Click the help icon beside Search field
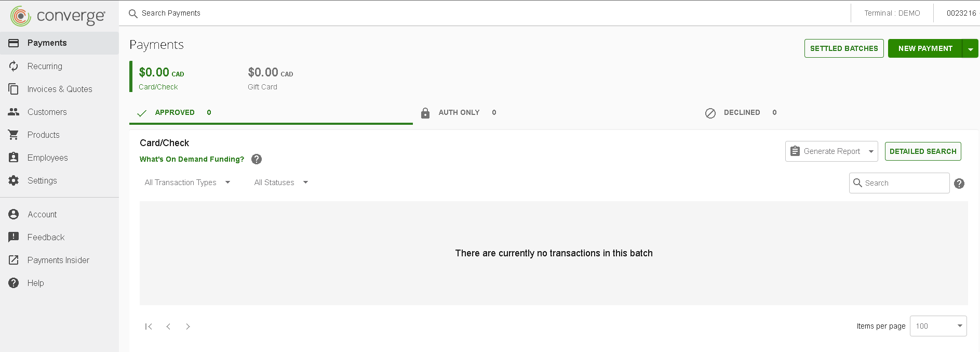The height and width of the screenshot is (352, 980). 959,184
